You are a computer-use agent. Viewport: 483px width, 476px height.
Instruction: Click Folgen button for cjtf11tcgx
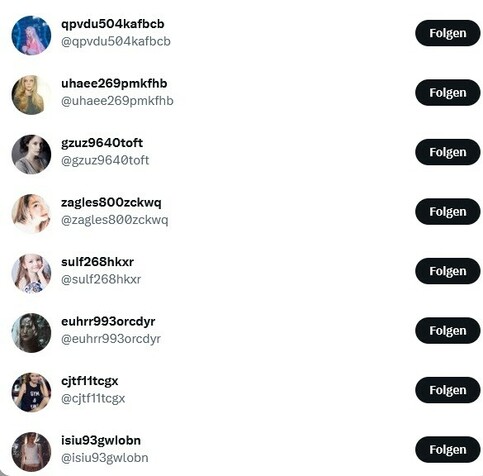pos(448,390)
